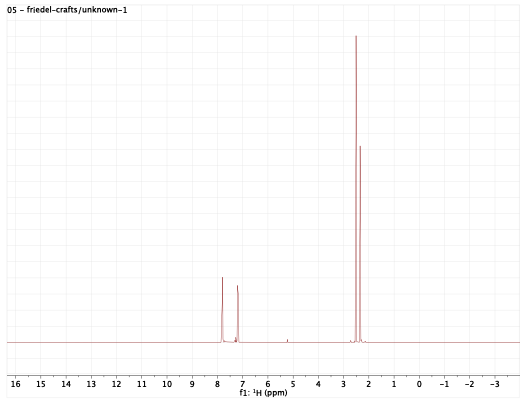Click the aromatic peak near 7.8 ppm

[222, 309]
